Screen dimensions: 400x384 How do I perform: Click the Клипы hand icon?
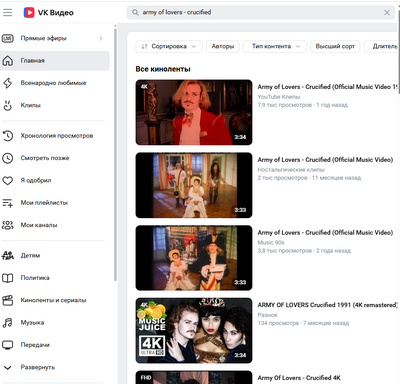click(7, 105)
